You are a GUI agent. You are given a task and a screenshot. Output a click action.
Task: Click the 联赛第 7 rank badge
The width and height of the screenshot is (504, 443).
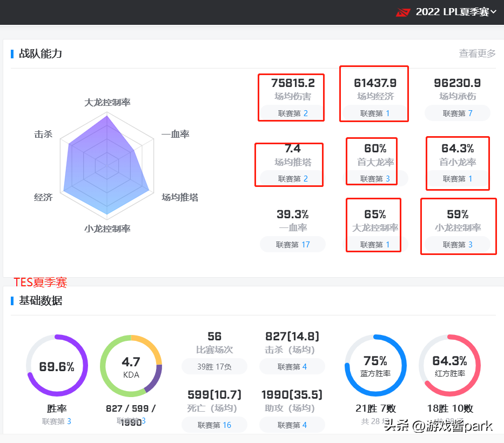458,113
